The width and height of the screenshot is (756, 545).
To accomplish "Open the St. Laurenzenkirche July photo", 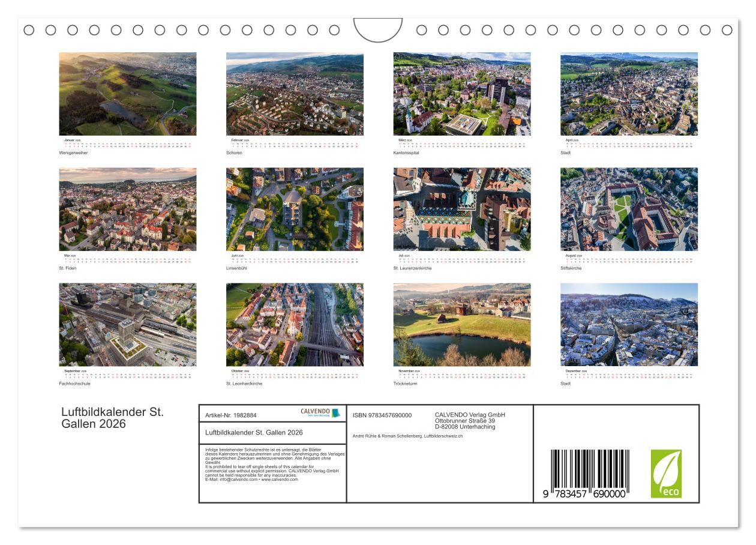I will [461, 209].
